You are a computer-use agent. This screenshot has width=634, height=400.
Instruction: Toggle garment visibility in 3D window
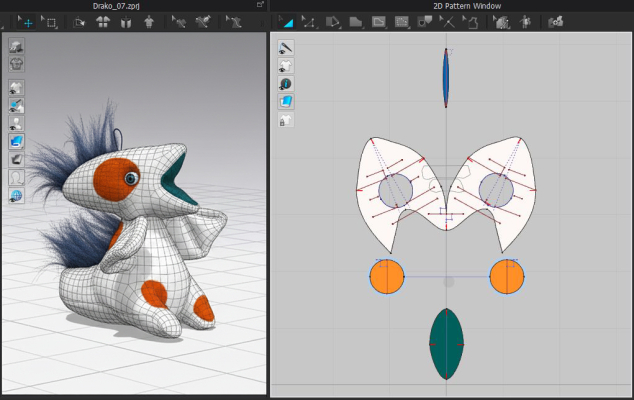pyautogui.click(x=17, y=88)
